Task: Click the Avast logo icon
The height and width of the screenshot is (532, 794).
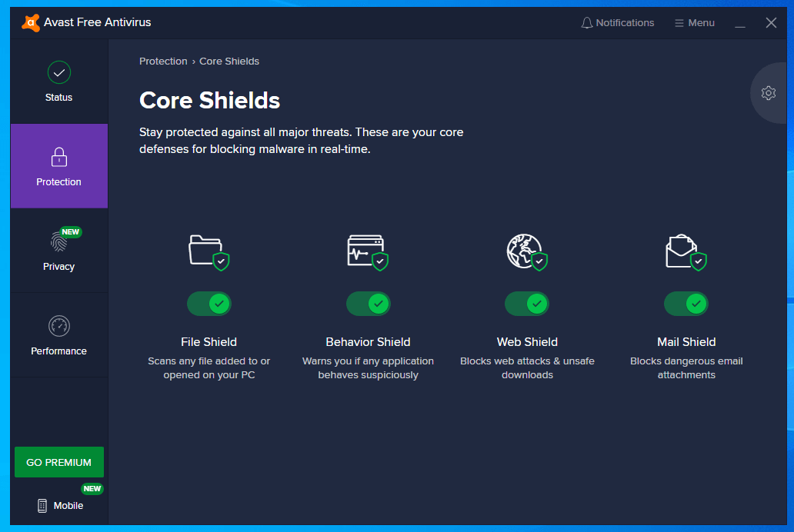Action: tap(31, 23)
